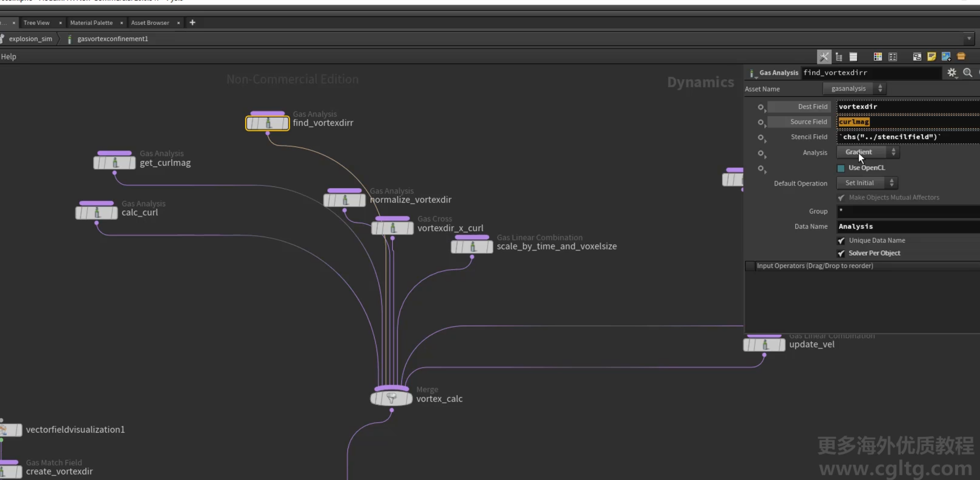Open Default Operation Set Initial dropdown

[x=867, y=183]
